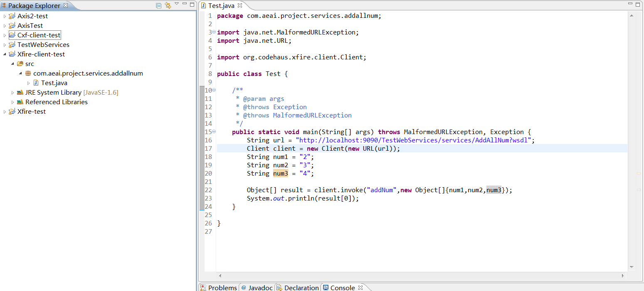Collapse the Xfire-client-test project

click(x=5, y=54)
